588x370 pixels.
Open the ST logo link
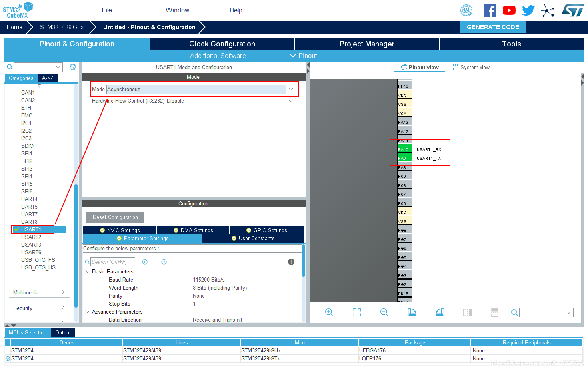(x=573, y=10)
